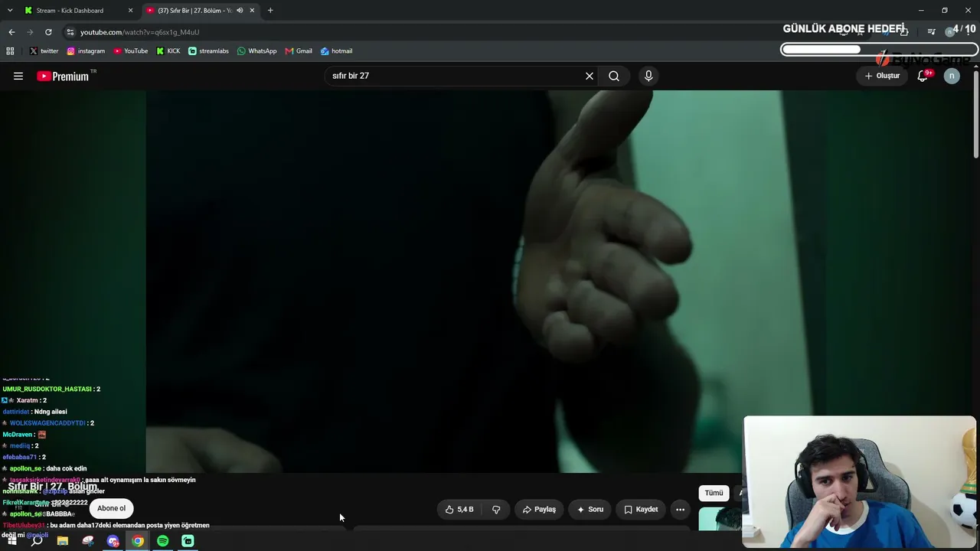This screenshot has width=980, height=551.
Task: Open File Explorer from the taskbar
Action: 63,541
